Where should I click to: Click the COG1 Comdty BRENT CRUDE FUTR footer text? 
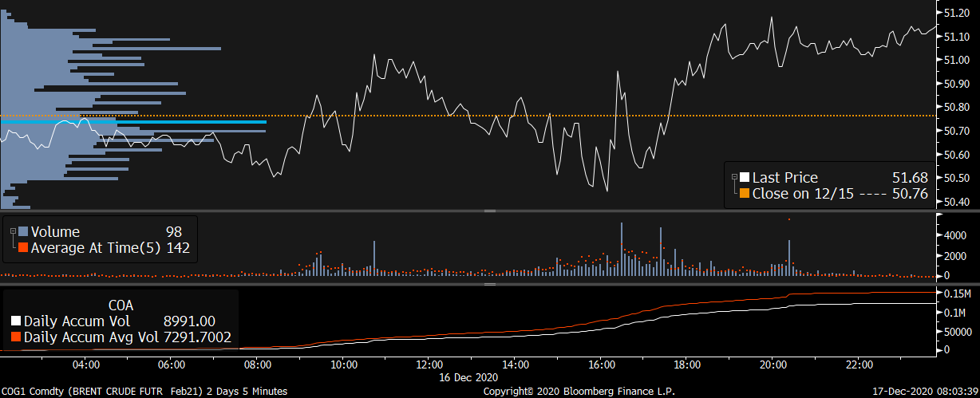pos(144,392)
